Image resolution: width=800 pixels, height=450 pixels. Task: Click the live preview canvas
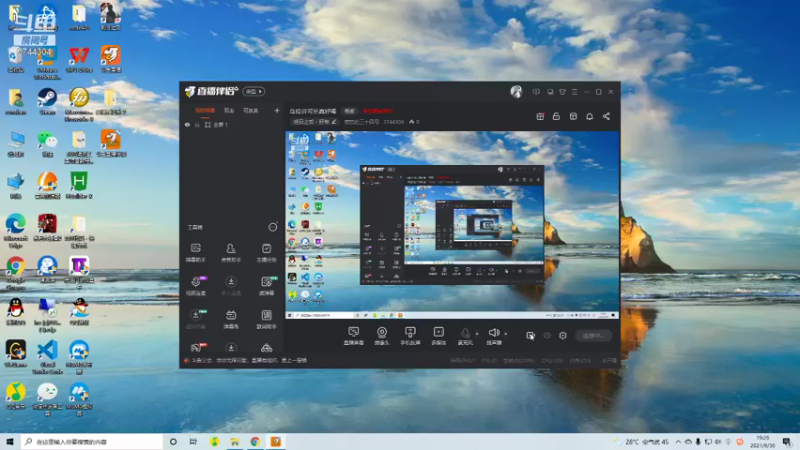[x=453, y=225]
